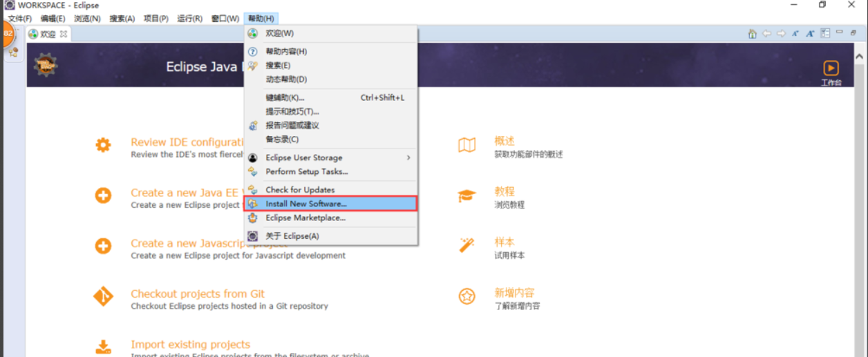
Task: Navigate forward with the right arrow icon
Action: pos(781,33)
